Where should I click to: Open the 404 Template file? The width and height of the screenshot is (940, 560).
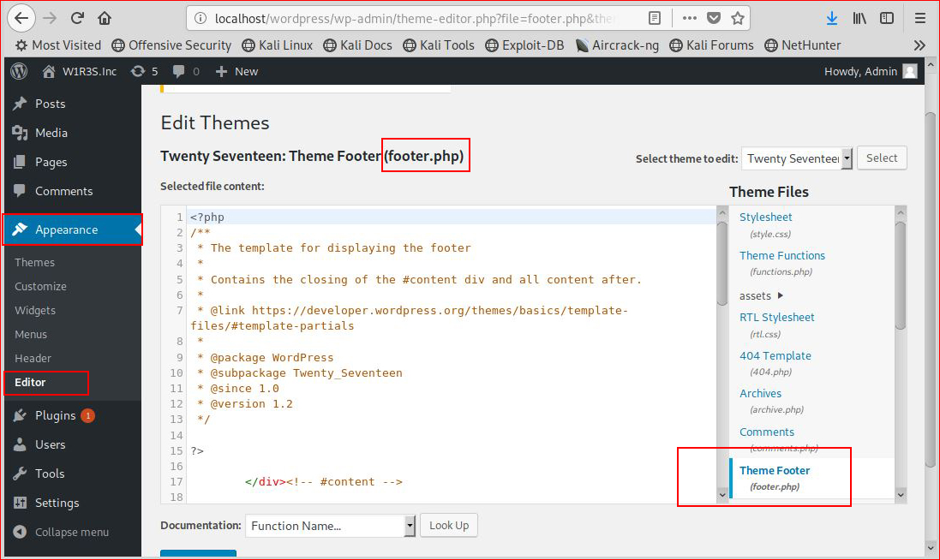[775, 355]
